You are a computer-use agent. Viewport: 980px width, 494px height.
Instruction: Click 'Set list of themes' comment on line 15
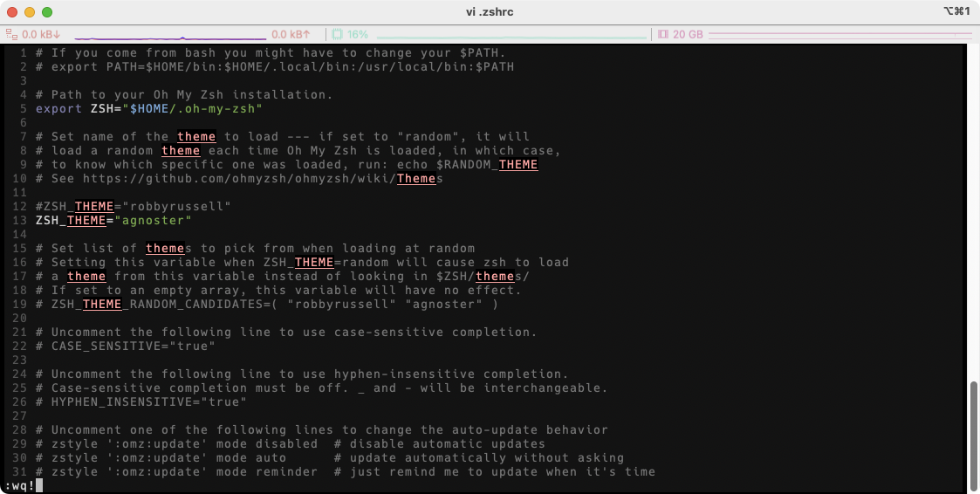tap(255, 248)
